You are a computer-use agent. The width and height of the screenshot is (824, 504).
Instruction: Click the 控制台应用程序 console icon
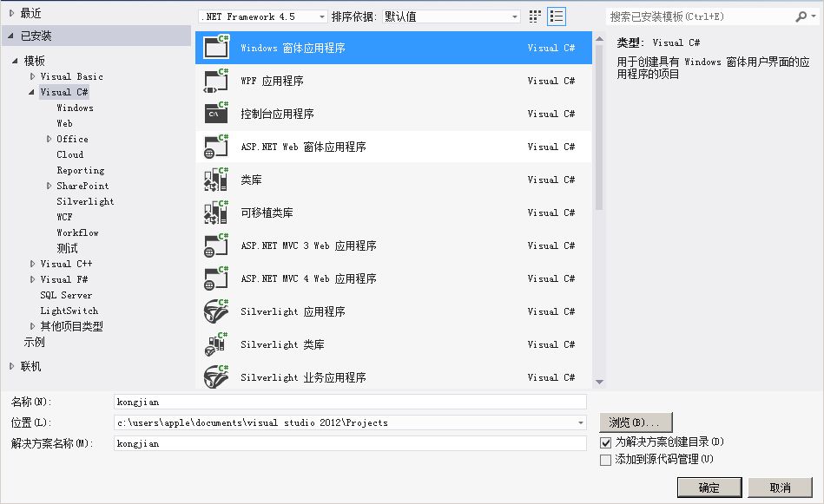coord(216,114)
